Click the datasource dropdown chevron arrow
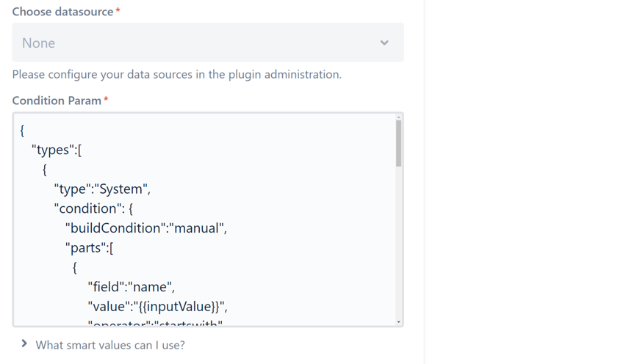 (384, 43)
